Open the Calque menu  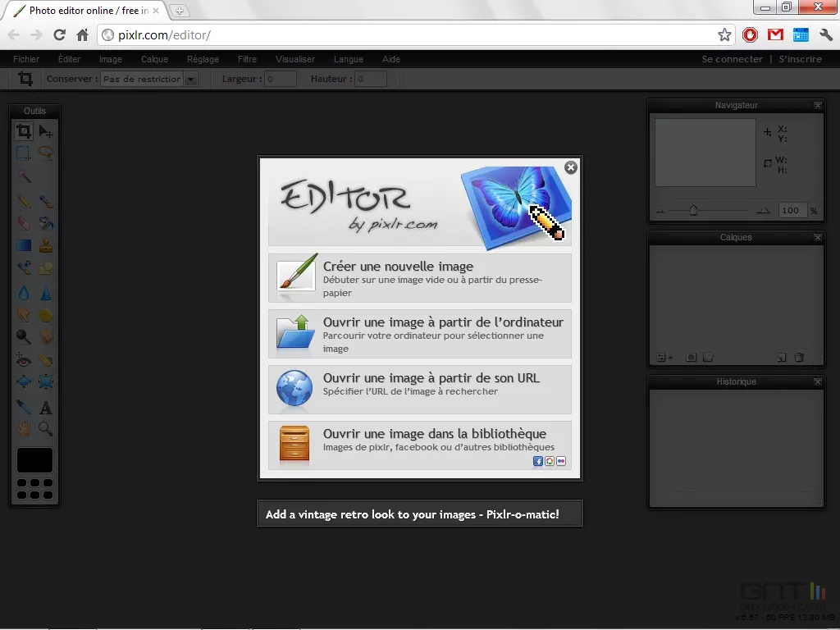[x=154, y=58]
